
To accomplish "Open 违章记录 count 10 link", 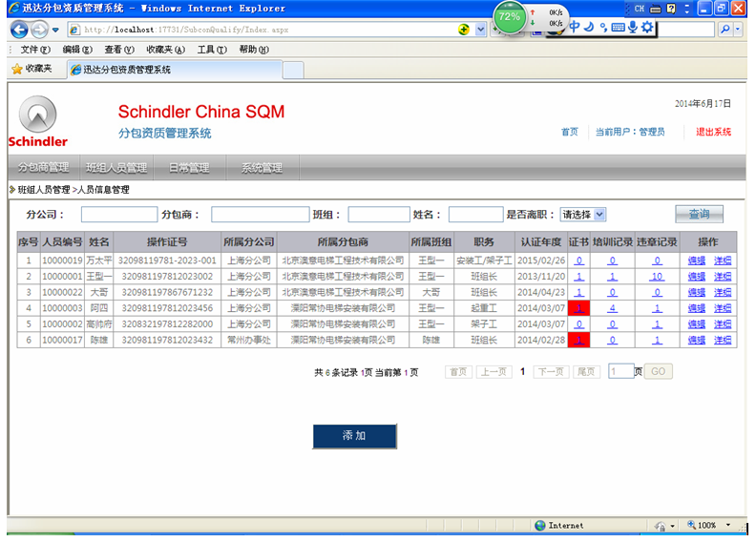I will [x=657, y=277].
